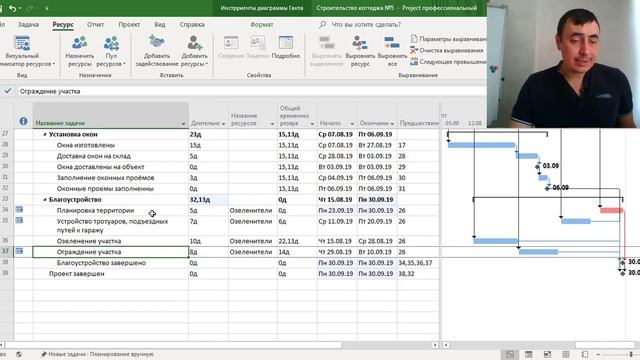Open the Ресурс ribbon tab
Screen dimensions: 640x360
(63, 24)
